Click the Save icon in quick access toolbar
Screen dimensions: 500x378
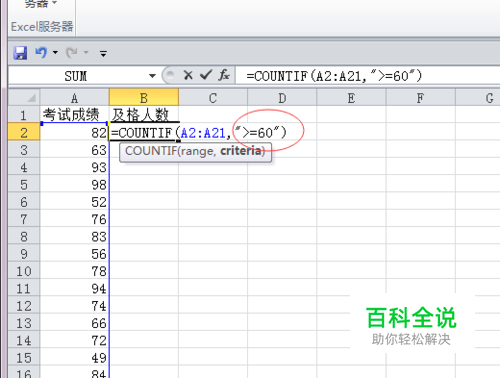[20, 53]
